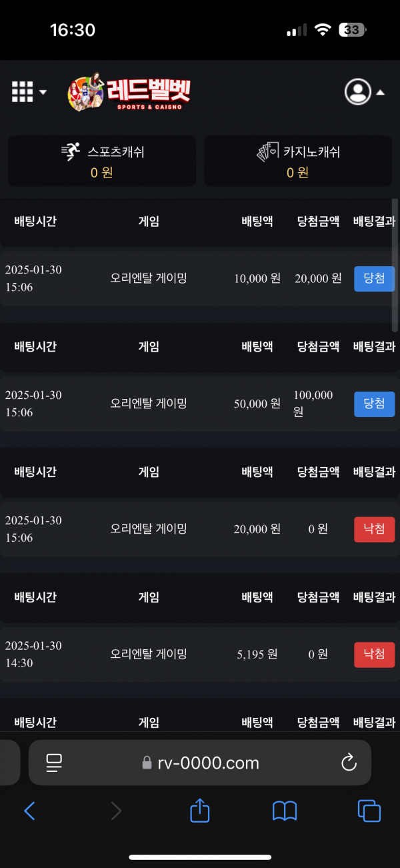Go back with Safari back arrow
Viewport: 400px width, 868px height.
click(29, 811)
